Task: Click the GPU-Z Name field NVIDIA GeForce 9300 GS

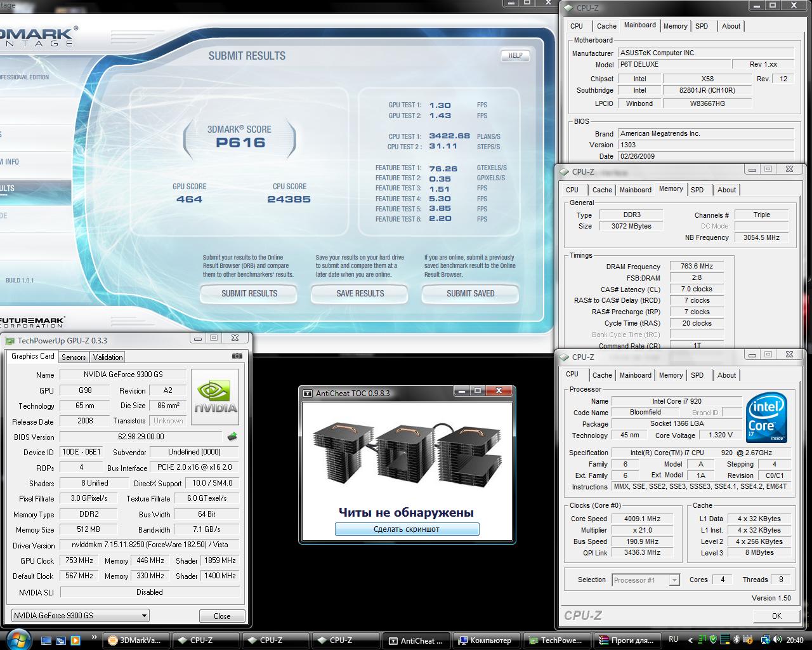Action: pos(123,375)
